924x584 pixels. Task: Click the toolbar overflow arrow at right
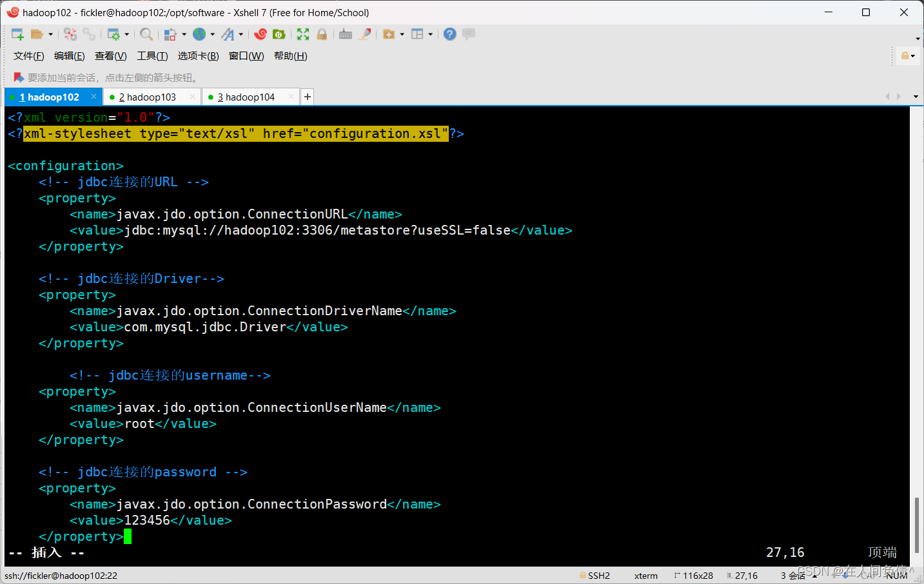pos(918,39)
